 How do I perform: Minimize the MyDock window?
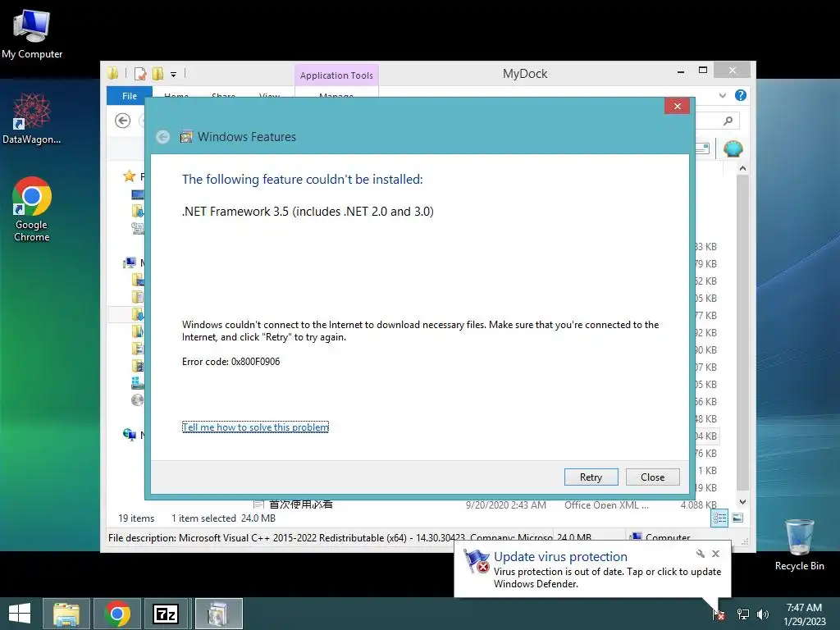pyautogui.click(x=680, y=71)
